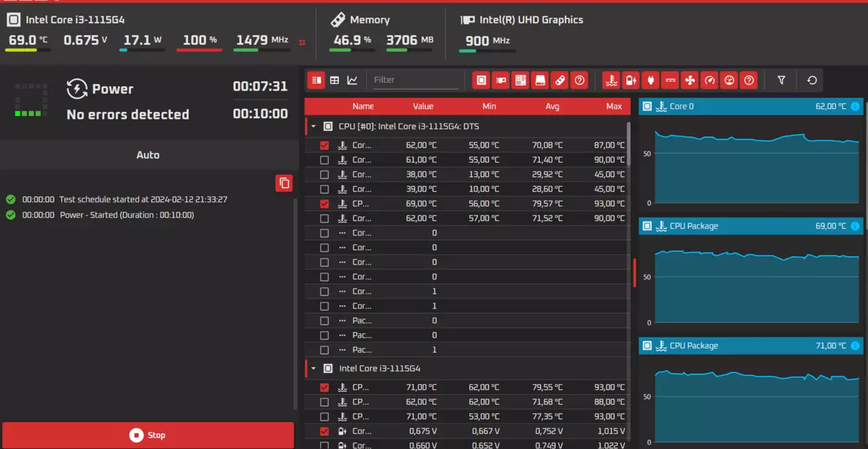The height and width of the screenshot is (449, 868).
Task: Click the 1,015 V maximum cell
Action: pyautogui.click(x=612, y=431)
